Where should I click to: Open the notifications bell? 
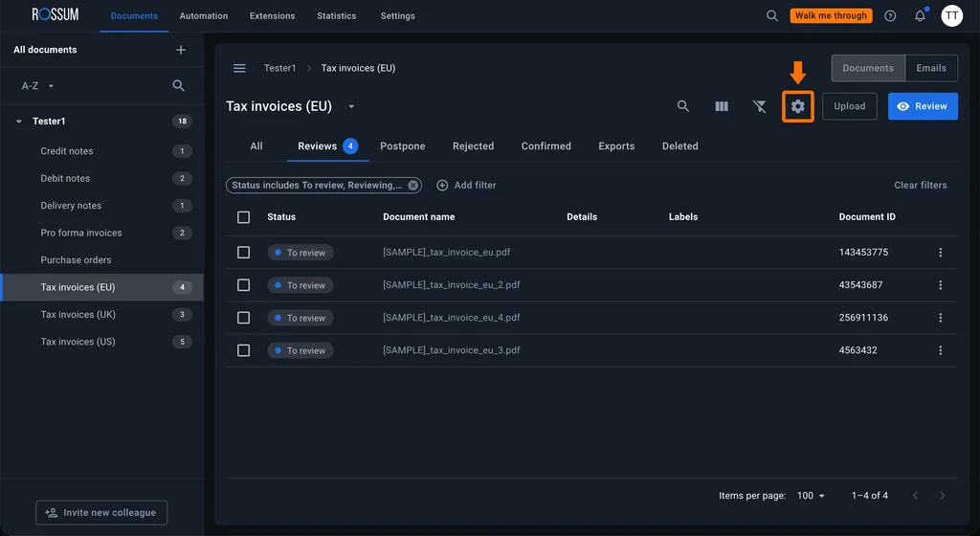click(x=920, y=15)
